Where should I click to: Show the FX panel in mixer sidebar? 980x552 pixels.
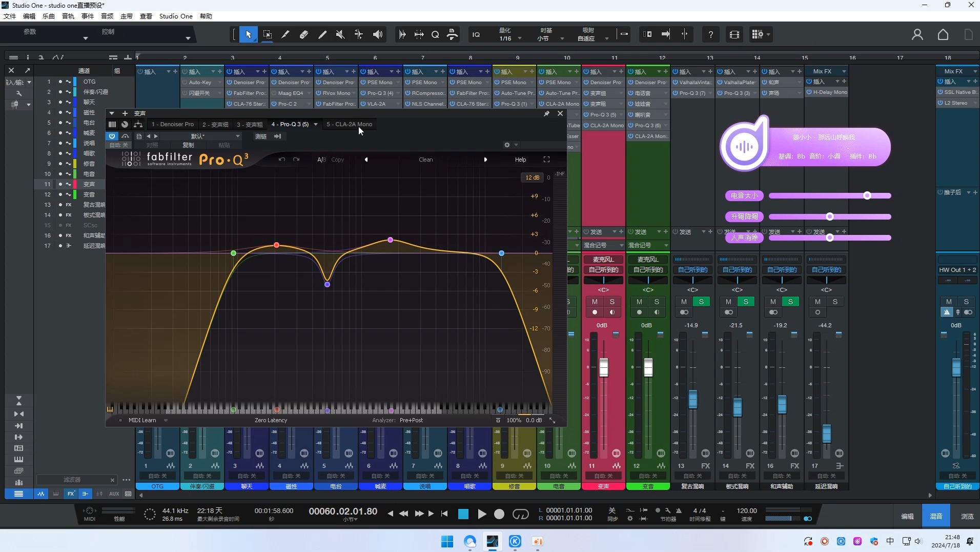pyautogui.click(x=71, y=494)
